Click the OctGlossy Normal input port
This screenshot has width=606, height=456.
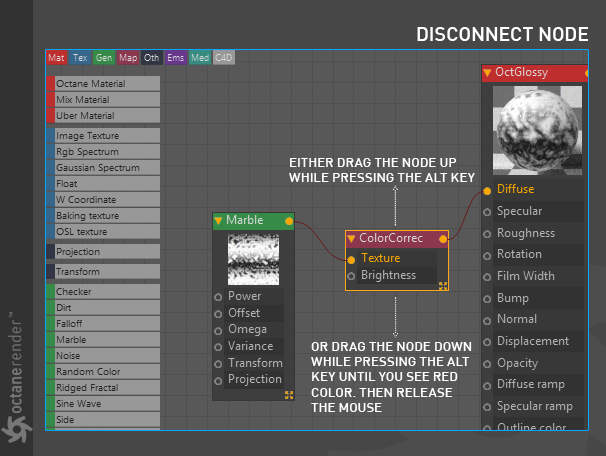point(487,320)
